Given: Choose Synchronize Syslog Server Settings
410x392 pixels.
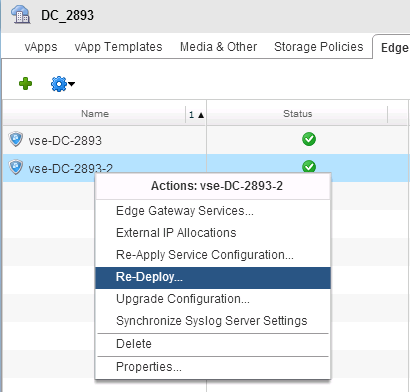Looking at the screenshot, I should (213, 321).
